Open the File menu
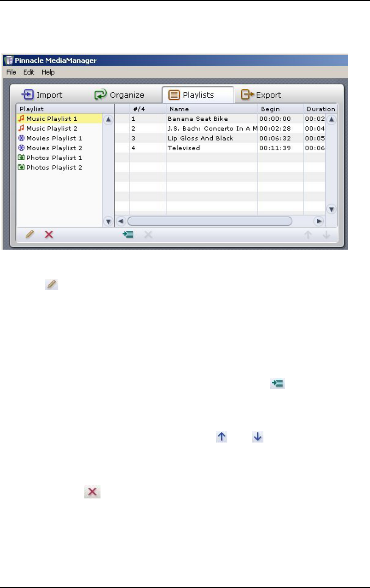This screenshot has width=370, height=588. pyautogui.click(x=11, y=72)
